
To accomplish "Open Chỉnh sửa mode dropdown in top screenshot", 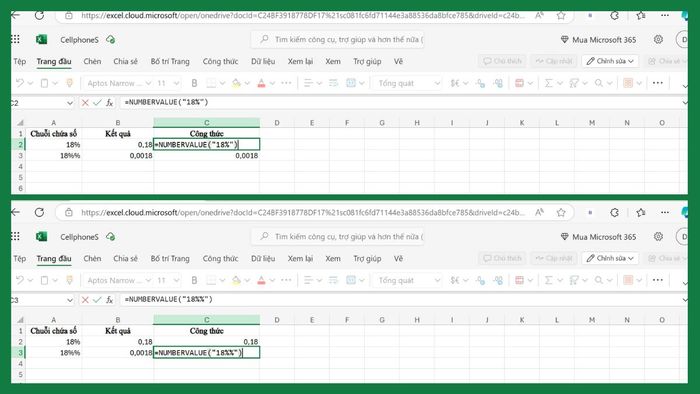I will pos(610,61).
